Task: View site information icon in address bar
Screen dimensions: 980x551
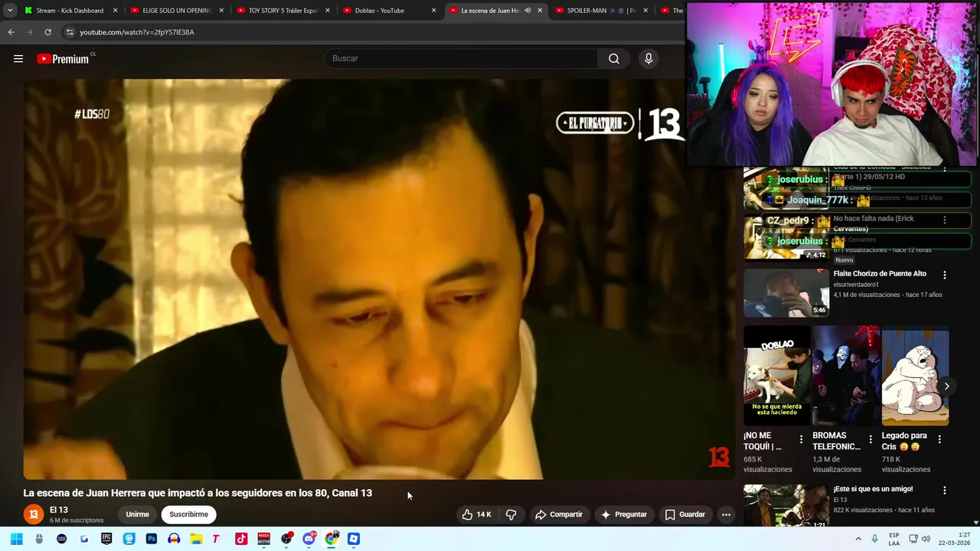Action: [x=70, y=32]
